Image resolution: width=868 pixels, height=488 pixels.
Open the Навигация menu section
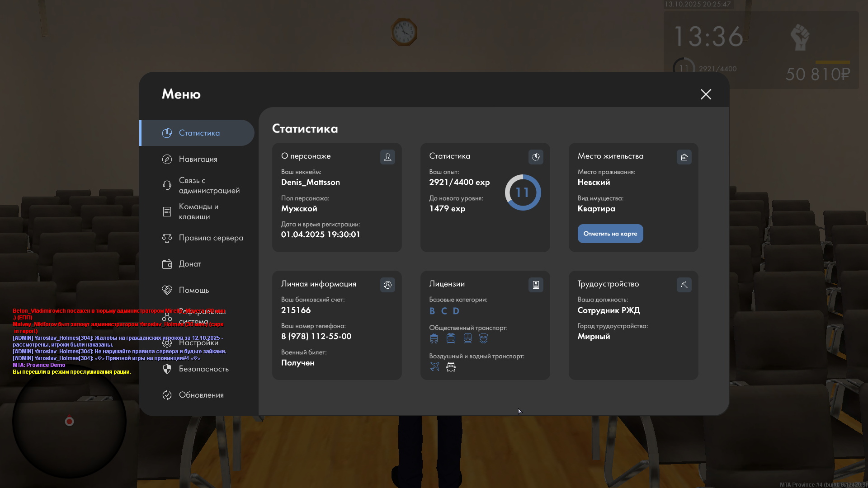198,159
